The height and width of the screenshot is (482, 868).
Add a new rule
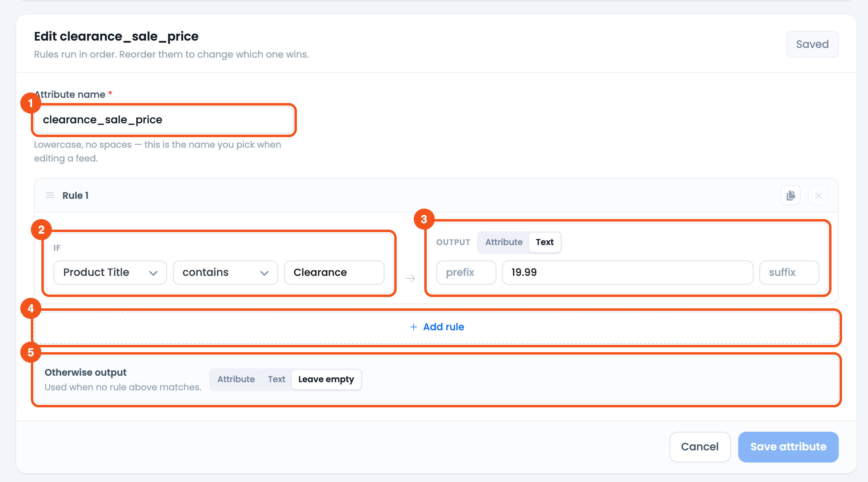tap(436, 327)
